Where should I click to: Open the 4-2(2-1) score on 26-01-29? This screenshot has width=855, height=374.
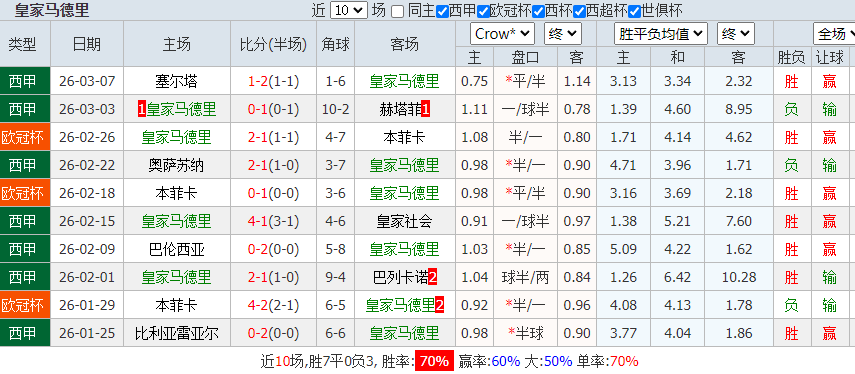click(273, 305)
